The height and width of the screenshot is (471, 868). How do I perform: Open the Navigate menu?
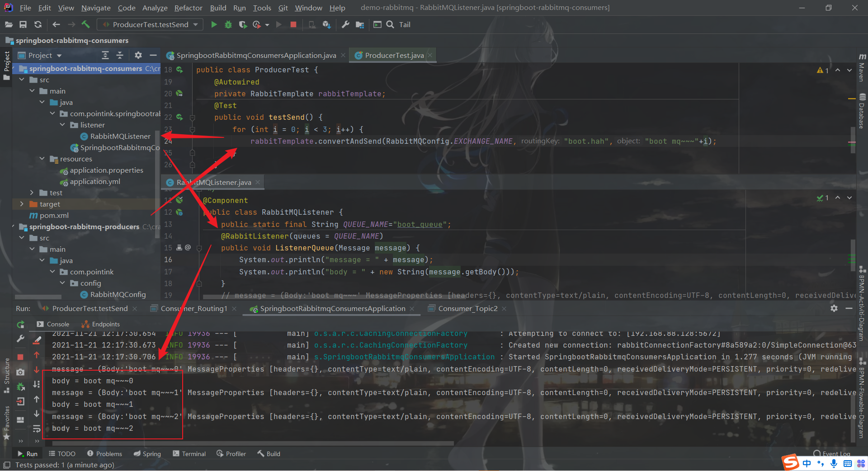pos(96,8)
